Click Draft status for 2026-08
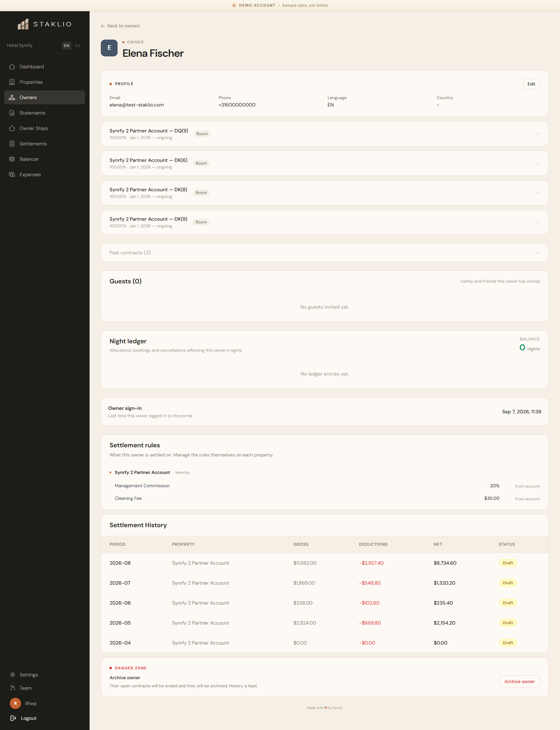The height and width of the screenshot is (730, 560). [x=508, y=563]
